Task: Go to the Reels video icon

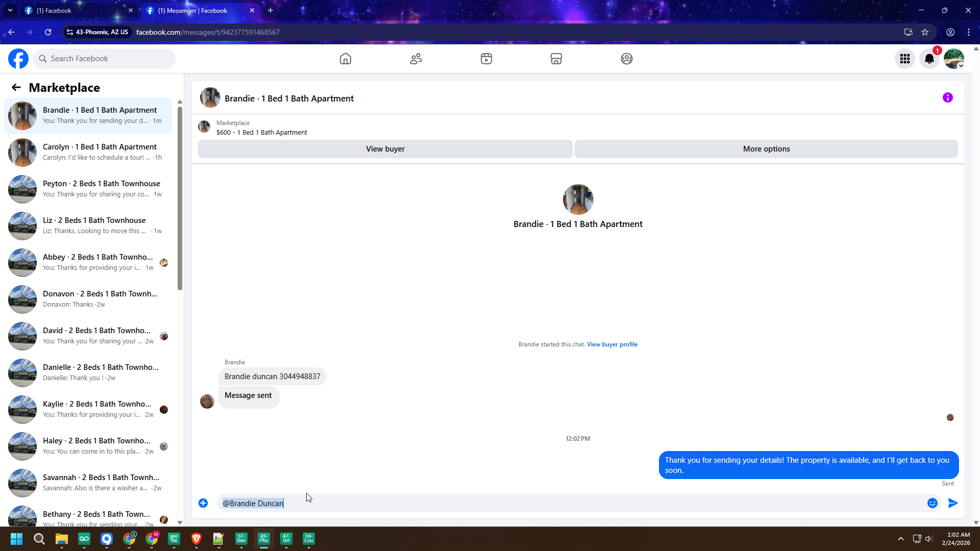Action: click(x=486, y=59)
